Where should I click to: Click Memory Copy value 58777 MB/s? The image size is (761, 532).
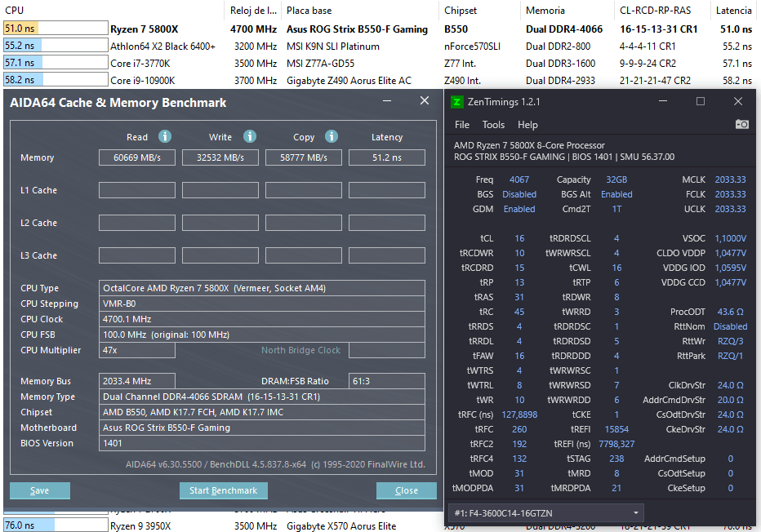coord(304,157)
